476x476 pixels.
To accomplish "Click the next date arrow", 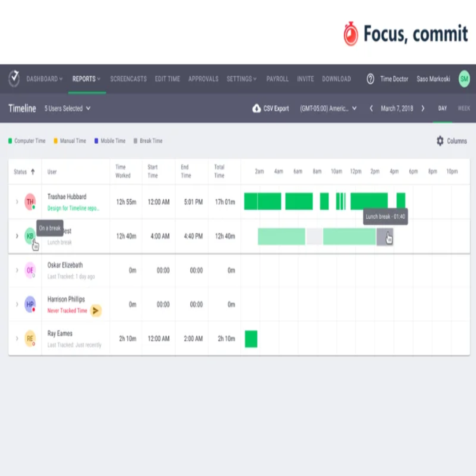I will [423, 108].
